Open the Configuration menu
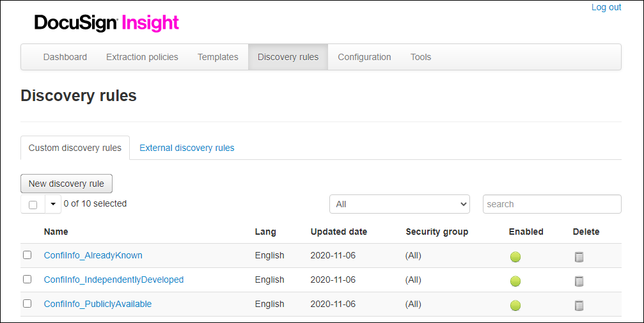644x323 pixels. click(365, 57)
